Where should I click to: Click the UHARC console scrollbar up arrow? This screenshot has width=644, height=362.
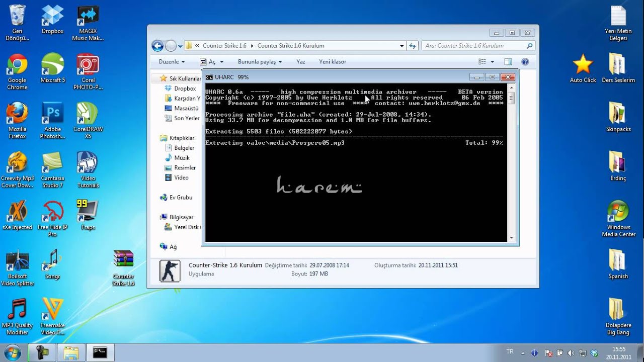[x=511, y=88]
